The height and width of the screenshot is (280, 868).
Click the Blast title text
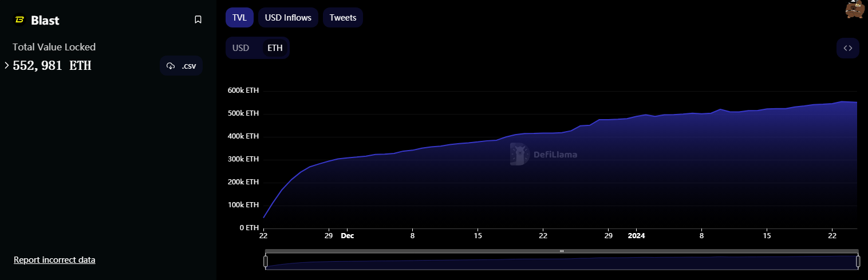[x=45, y=20]
